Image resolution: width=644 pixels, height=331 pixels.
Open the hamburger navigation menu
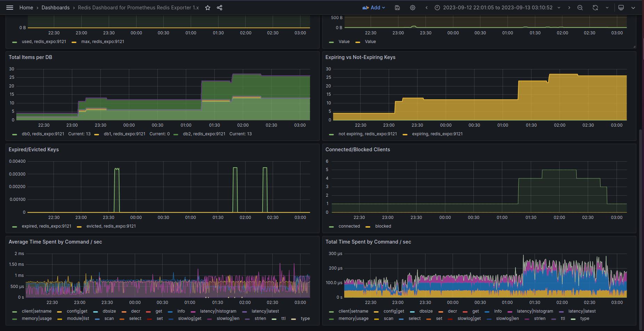click(10, 8)
